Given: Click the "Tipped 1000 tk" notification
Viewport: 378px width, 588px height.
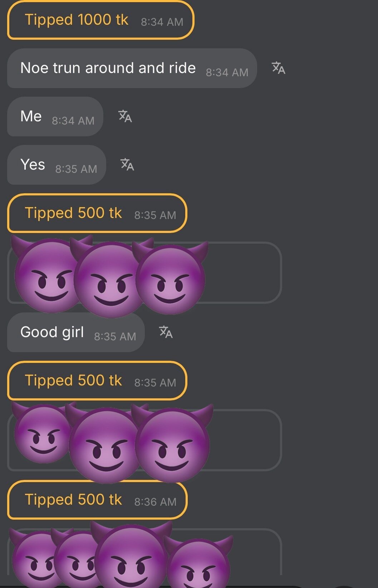Looking at the screenshot, I should (100, 20).
